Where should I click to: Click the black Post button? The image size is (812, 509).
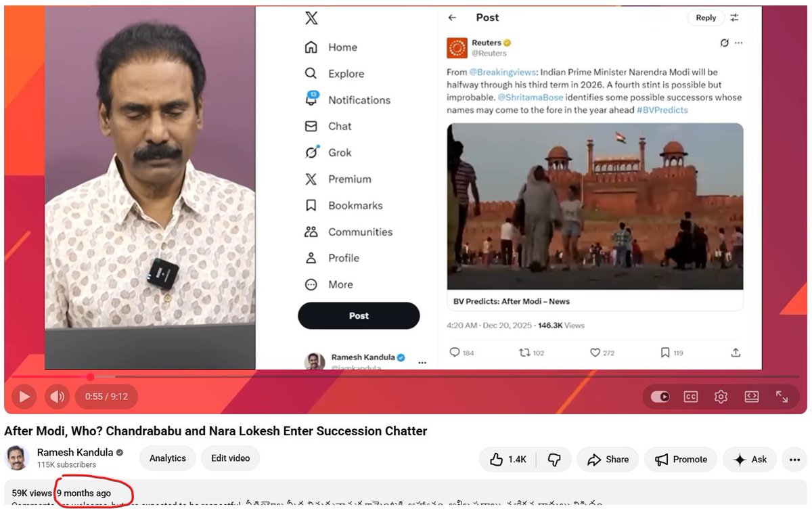359,315
